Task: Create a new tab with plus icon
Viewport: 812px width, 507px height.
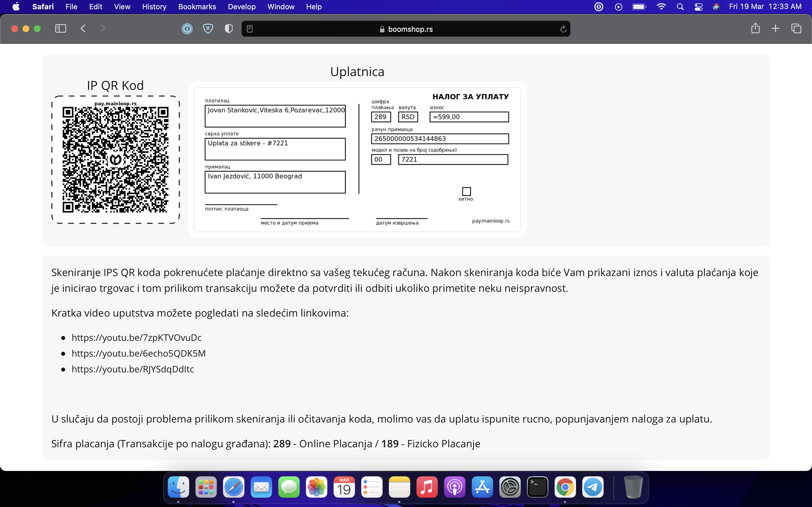Action: pos(775,29)
